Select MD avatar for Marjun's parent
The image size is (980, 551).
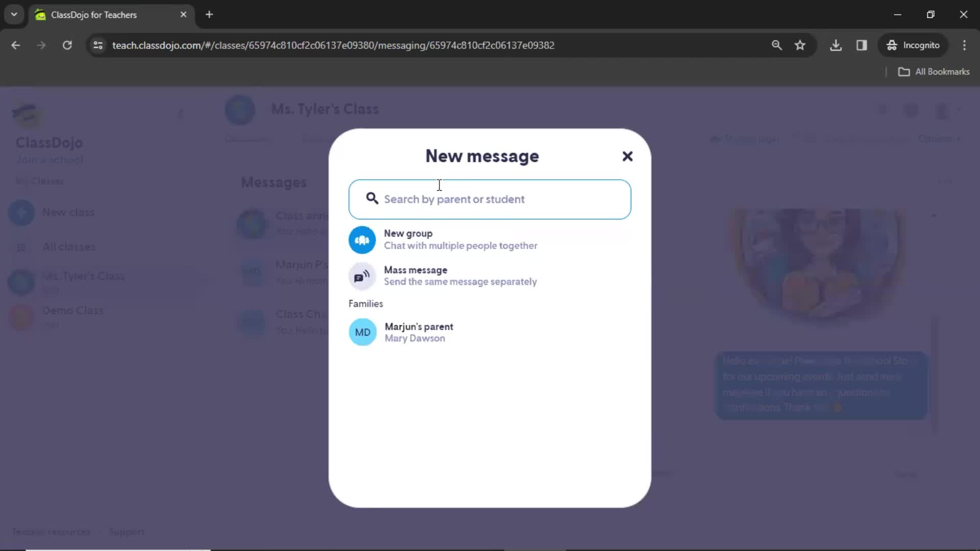(x=362, y=332)
